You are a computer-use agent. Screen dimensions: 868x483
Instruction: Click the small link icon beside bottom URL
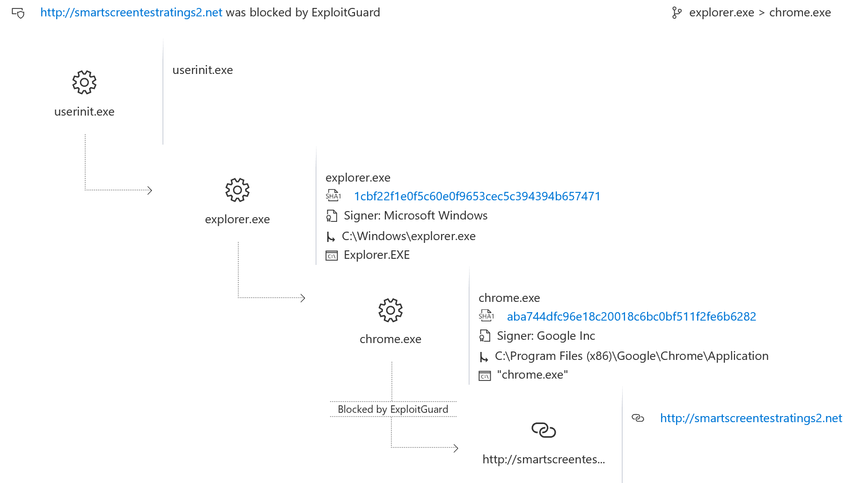point(638,418)
